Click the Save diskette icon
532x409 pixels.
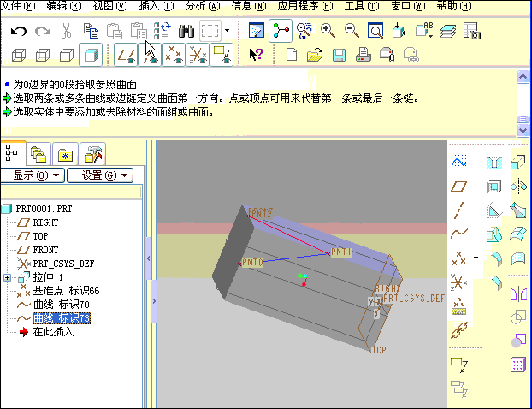tap(339, 55)
